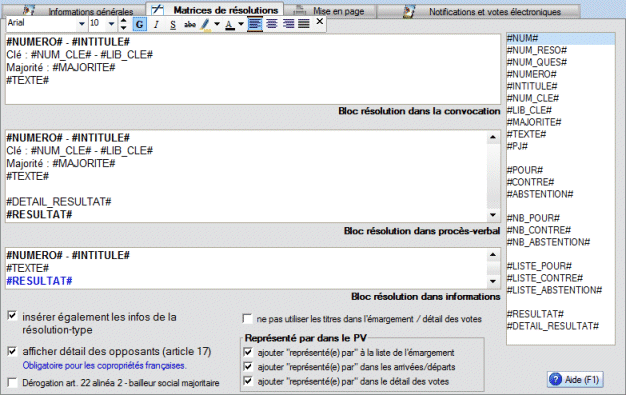
Task: Select Matrices de résolutions tab
Action: click(215, 10)
